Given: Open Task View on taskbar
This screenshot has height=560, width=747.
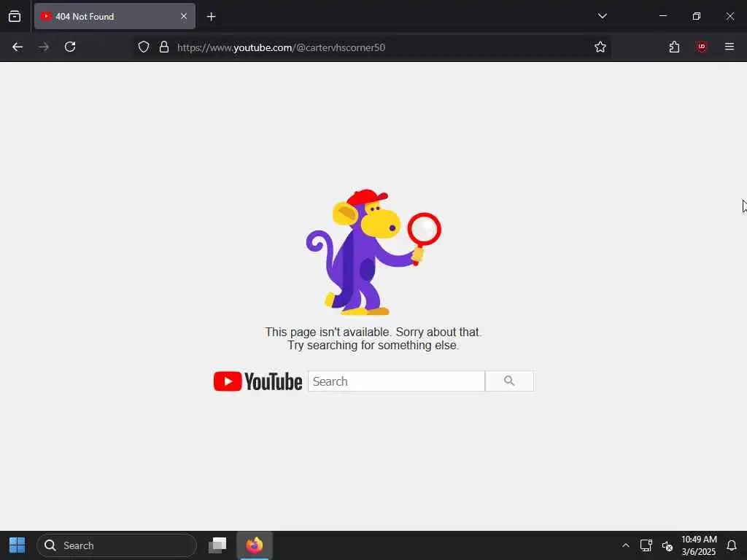Looking at the screenshot, I should (217, 545).
